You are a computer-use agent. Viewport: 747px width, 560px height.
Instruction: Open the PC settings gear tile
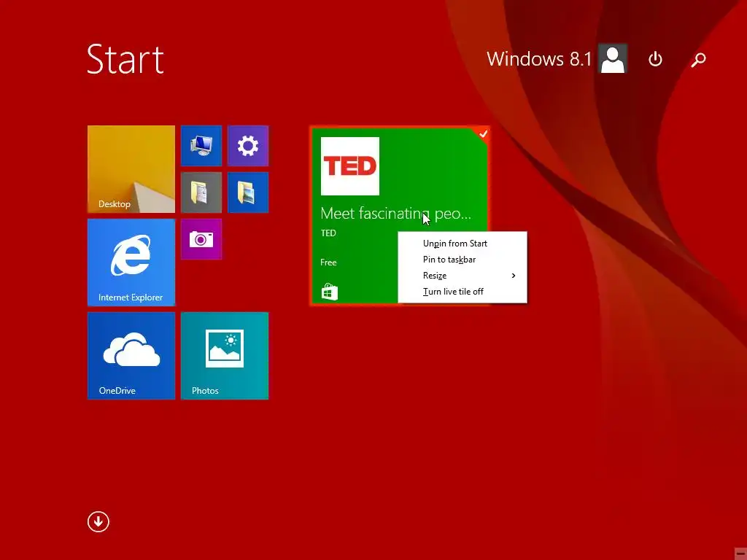[248, 146]
